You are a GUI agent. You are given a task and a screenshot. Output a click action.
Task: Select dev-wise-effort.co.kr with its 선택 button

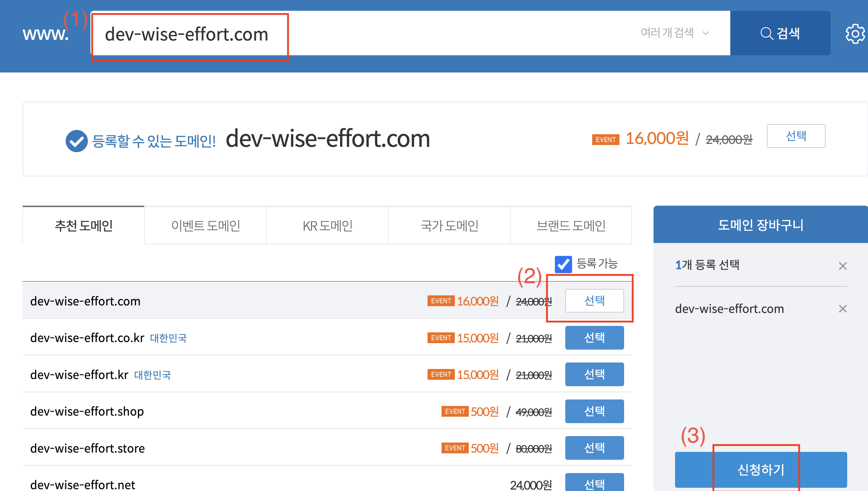[594, 338]
